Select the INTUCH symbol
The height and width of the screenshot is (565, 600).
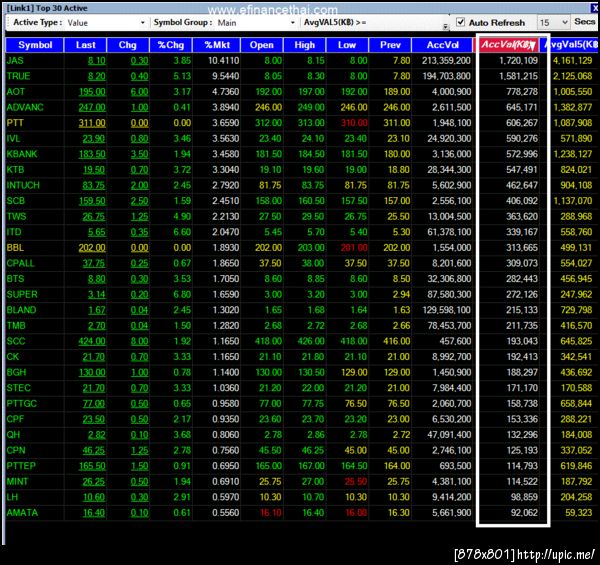click(23, 186)
